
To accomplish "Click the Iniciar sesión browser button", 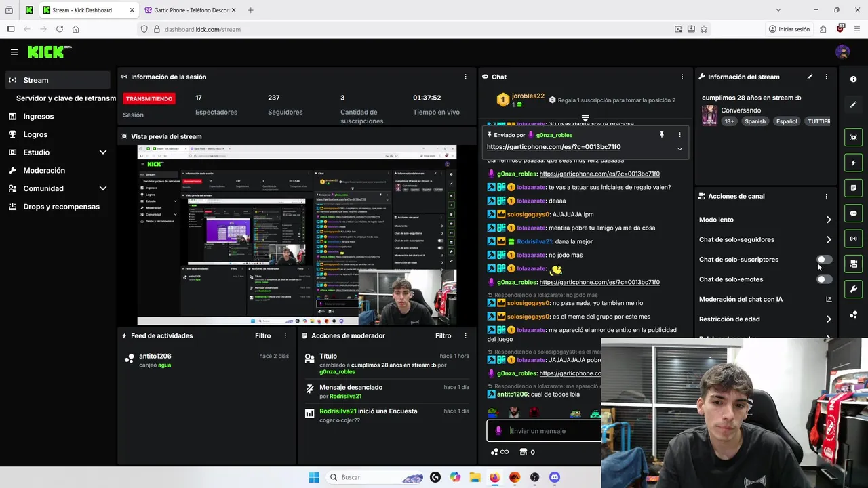I will (x=789, y=29).
